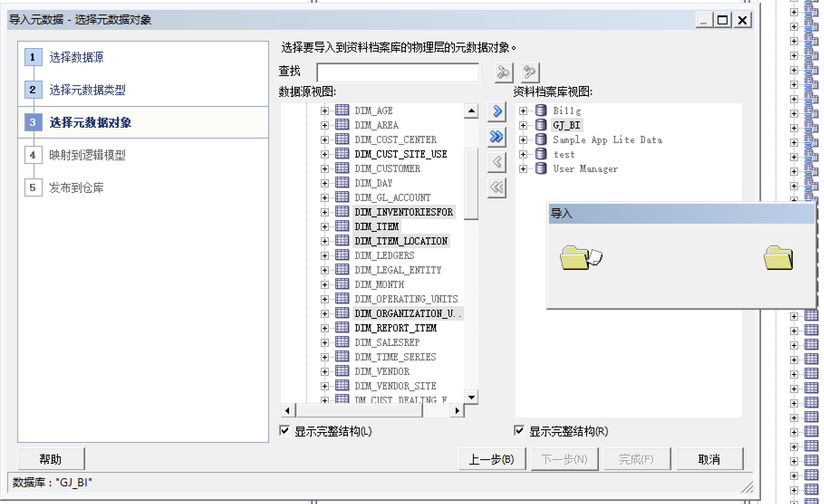
Task: Click the 帮助 button
Action: click(x=51, y=460)
